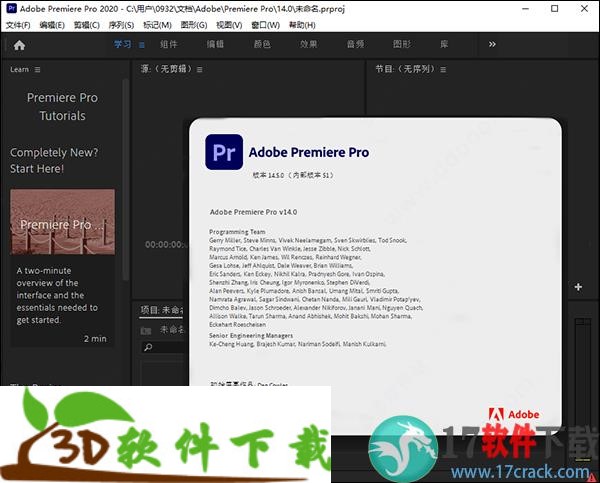Show more workspaces with the double-chevron

(492, 44)
